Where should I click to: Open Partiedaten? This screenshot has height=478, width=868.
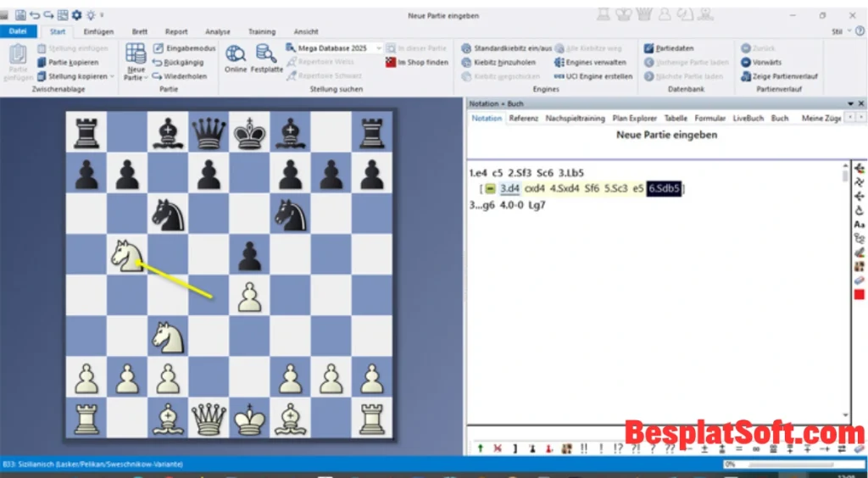pyautogui.click(x=669, y=48)
